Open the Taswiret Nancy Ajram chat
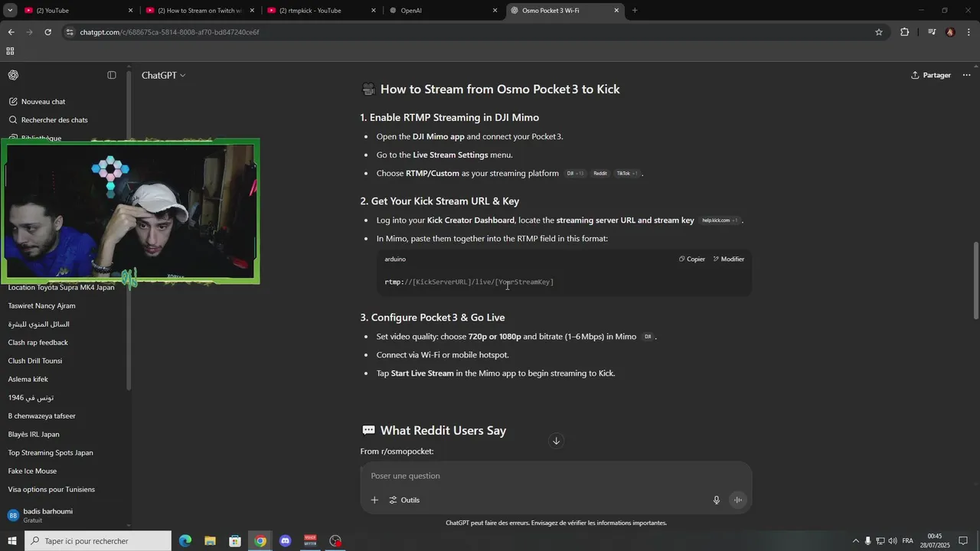The width and height of the screenshot is (980, 551). [x=42, y=306]
